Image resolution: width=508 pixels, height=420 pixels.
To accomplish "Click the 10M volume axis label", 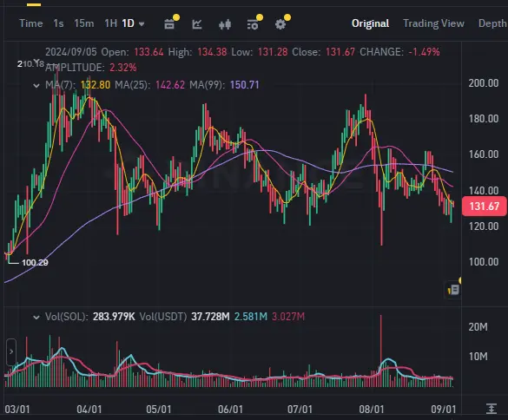I will pyautogui.click(x=478, y=357).
